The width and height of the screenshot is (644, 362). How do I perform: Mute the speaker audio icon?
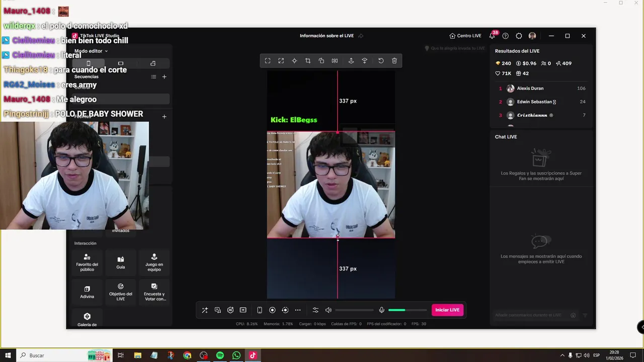(x=329, y=310)
